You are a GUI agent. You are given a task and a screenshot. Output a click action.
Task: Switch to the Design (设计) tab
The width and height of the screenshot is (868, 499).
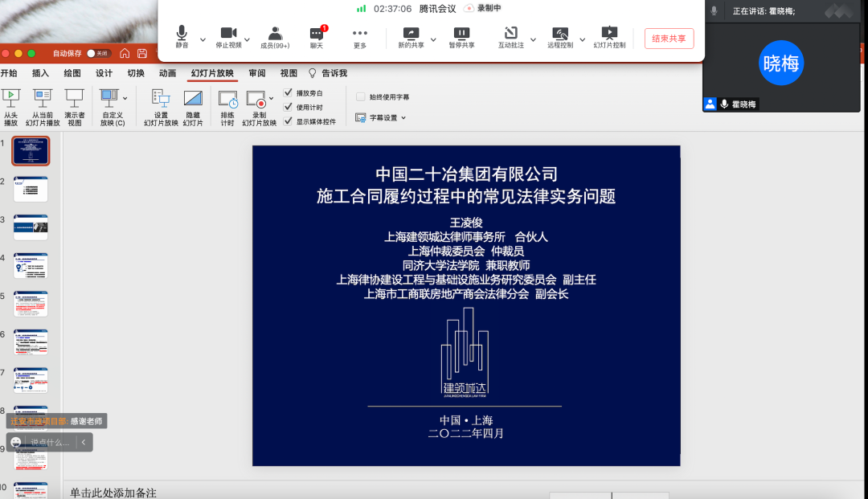(104, 73)
